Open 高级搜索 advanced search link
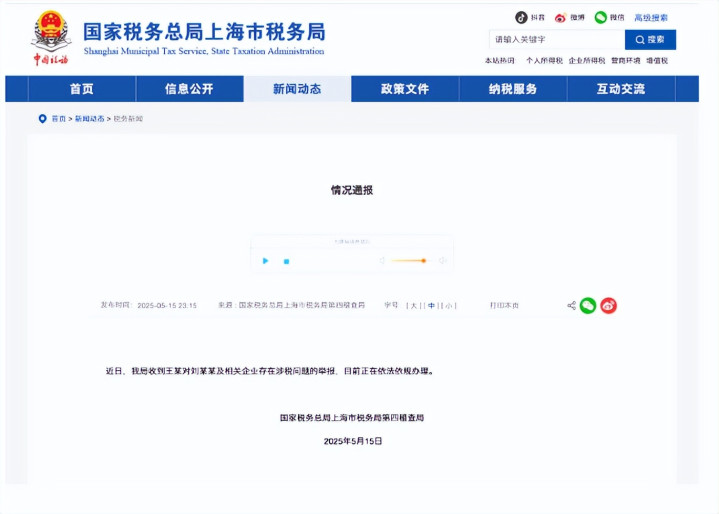 click(x=651, y=18)
